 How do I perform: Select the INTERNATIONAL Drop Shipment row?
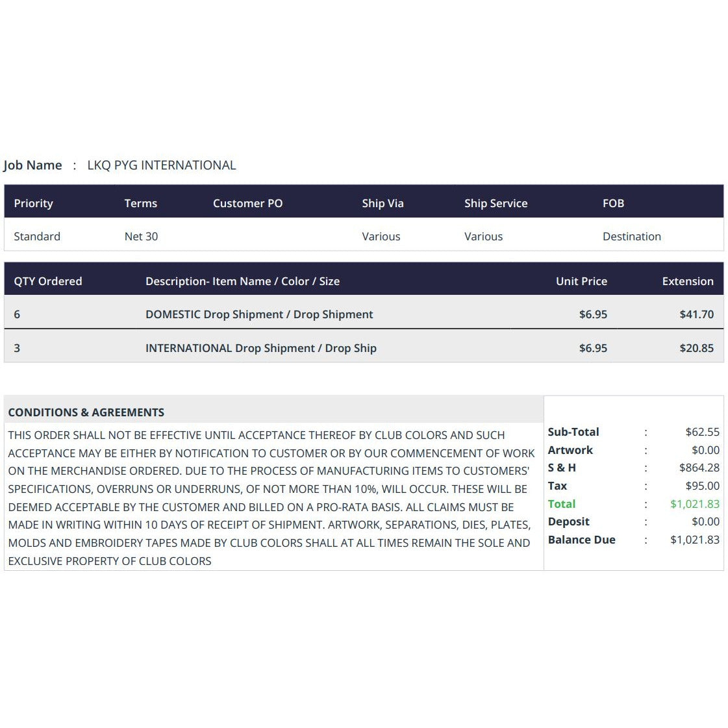364,348
